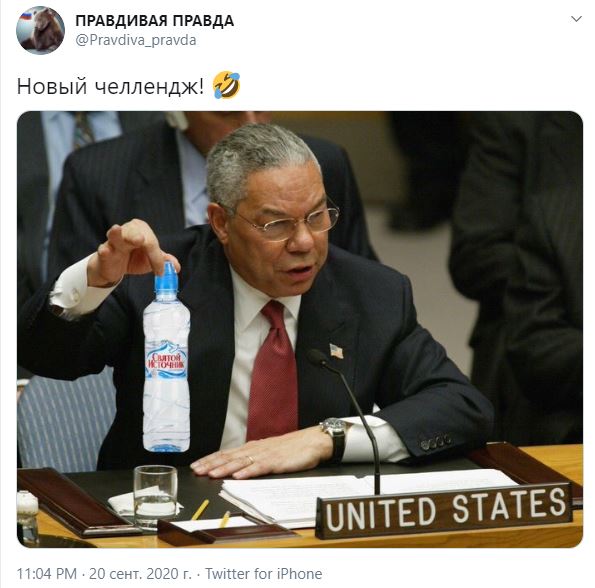
Task: Click the Святой Источник water bottle label
Action: click(x=167, y=360)
